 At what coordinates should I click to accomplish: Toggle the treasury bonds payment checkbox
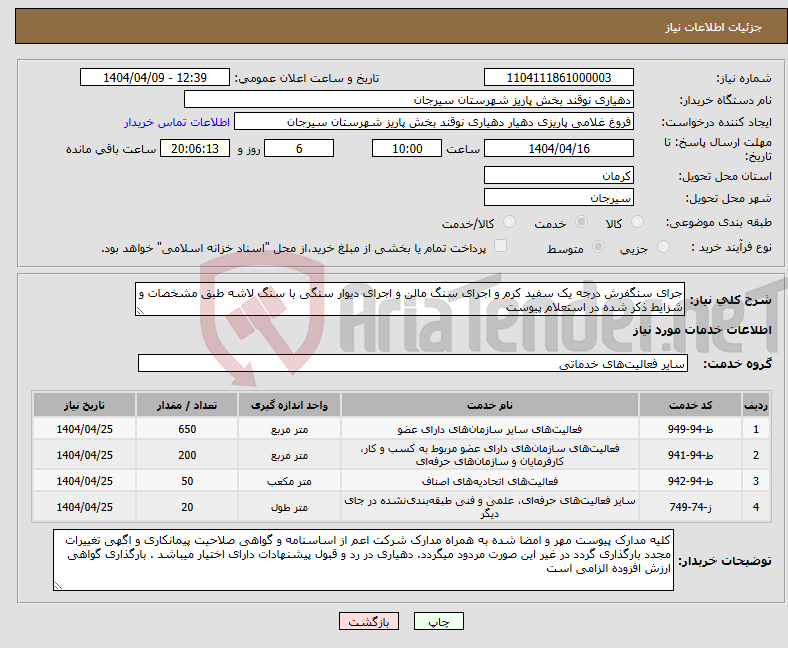pyautogui.click(x=501, y=245)
